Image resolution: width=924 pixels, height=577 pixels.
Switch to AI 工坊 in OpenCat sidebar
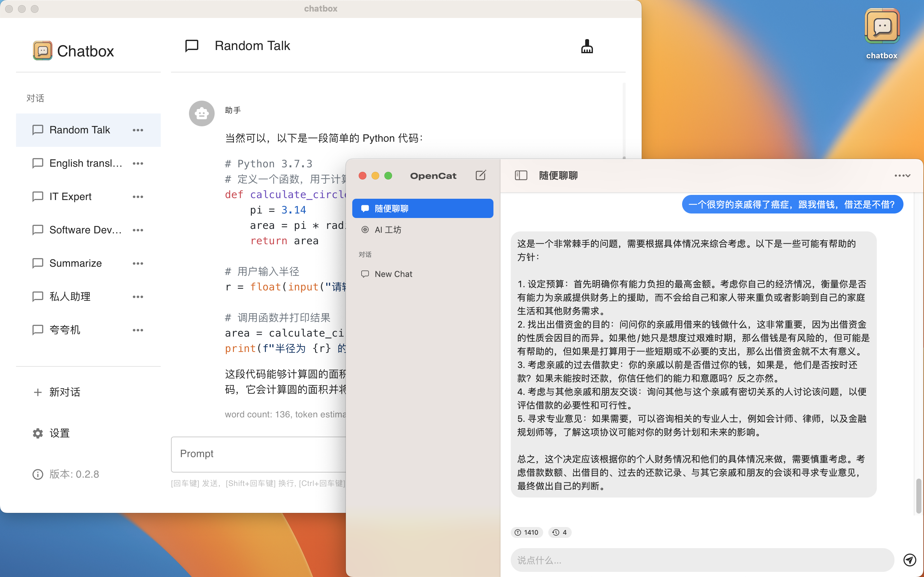click(x=387, y=229)
